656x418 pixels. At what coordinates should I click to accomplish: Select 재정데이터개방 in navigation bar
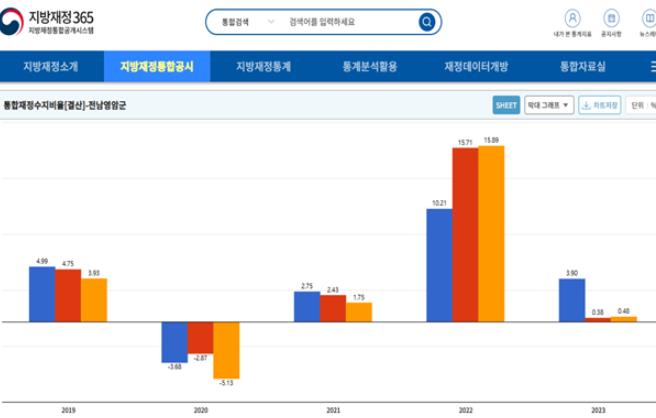coord(476,67)
